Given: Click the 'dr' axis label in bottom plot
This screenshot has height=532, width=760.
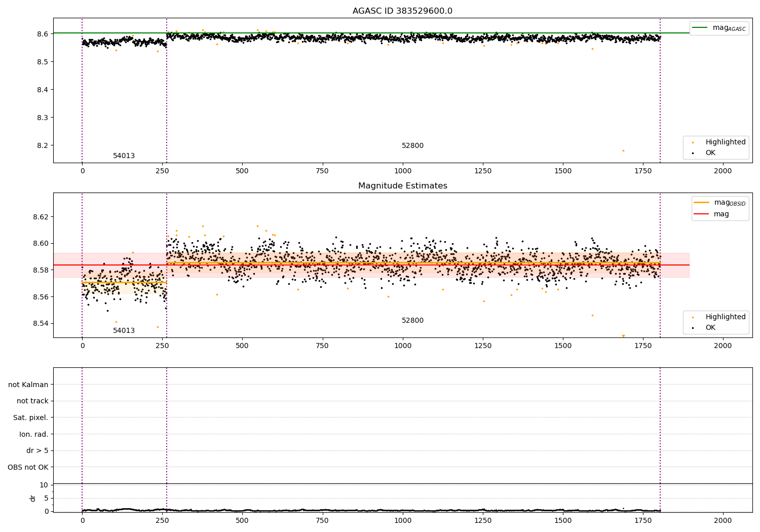Looking at the screenshot, I should pos(33,498).
